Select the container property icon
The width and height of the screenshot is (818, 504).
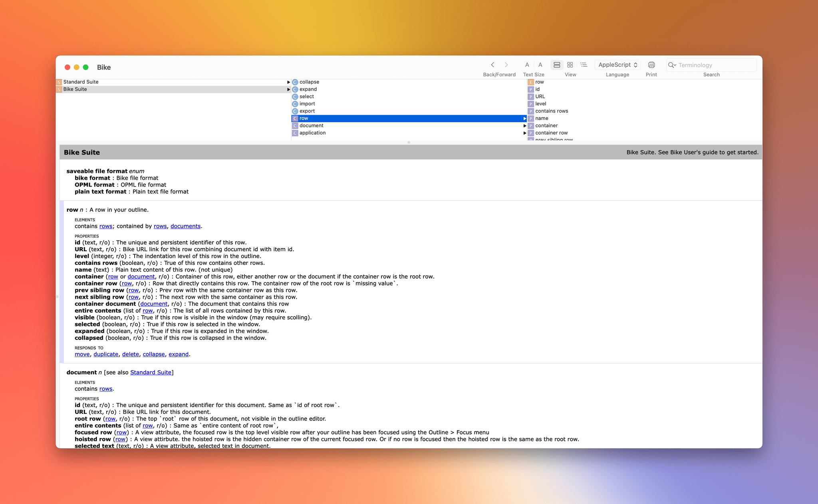(531, 126)
